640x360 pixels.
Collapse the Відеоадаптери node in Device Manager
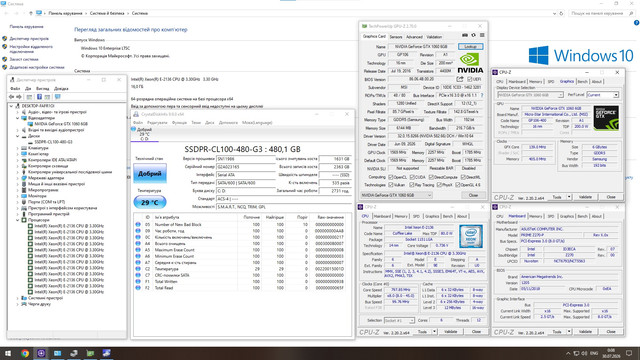pyautogui.click(x=18, y=118)
